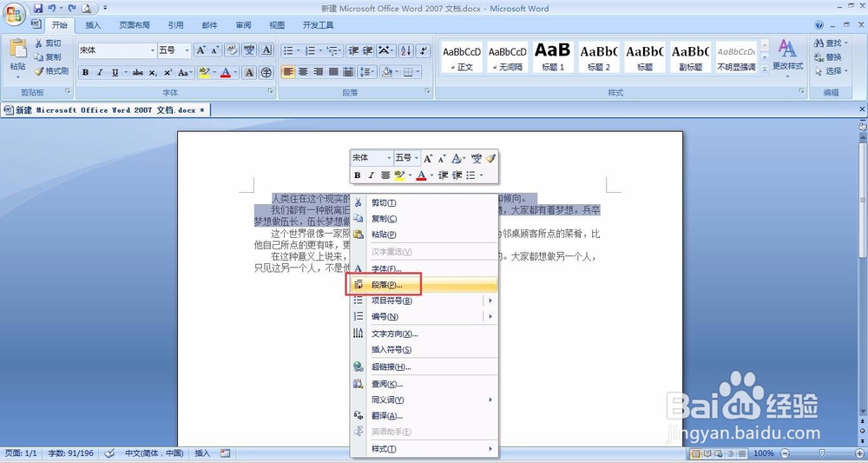The width and height of the screenshot is (868, 463).
Task: Toggle Bold in the ribbon font group
Action: click(x=85, y=73)
